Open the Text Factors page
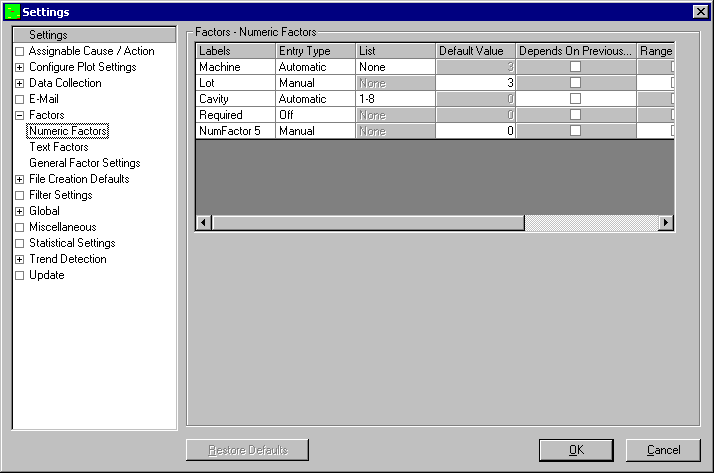The image size is (714, 473). pyautogui.click(x=59, y=147)
